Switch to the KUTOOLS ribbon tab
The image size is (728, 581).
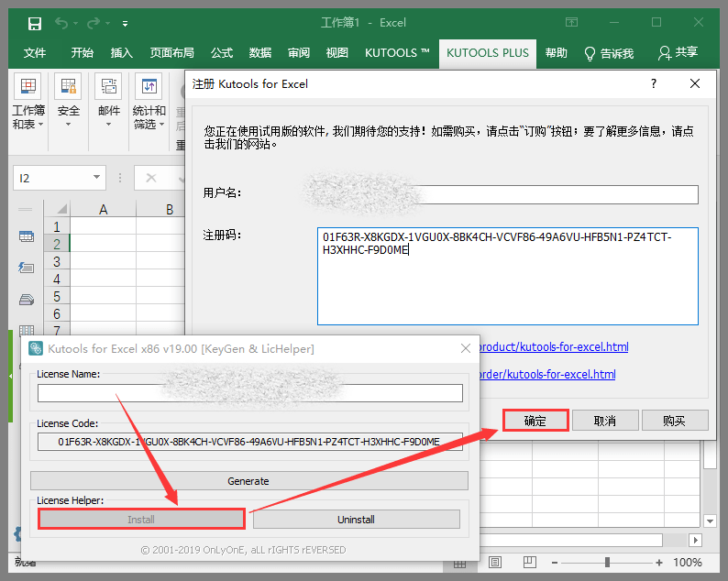(x=397, y=53)
